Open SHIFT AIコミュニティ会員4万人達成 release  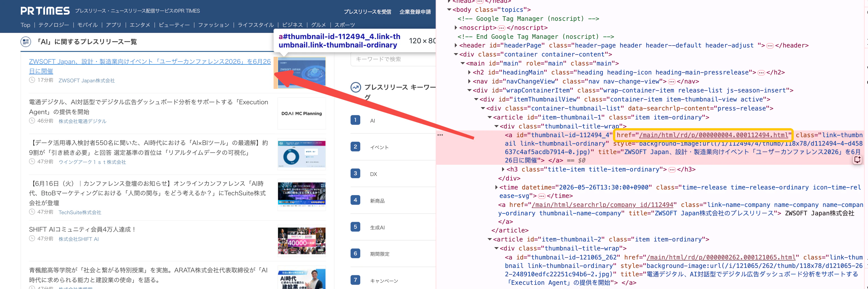(x=82, y=229)
